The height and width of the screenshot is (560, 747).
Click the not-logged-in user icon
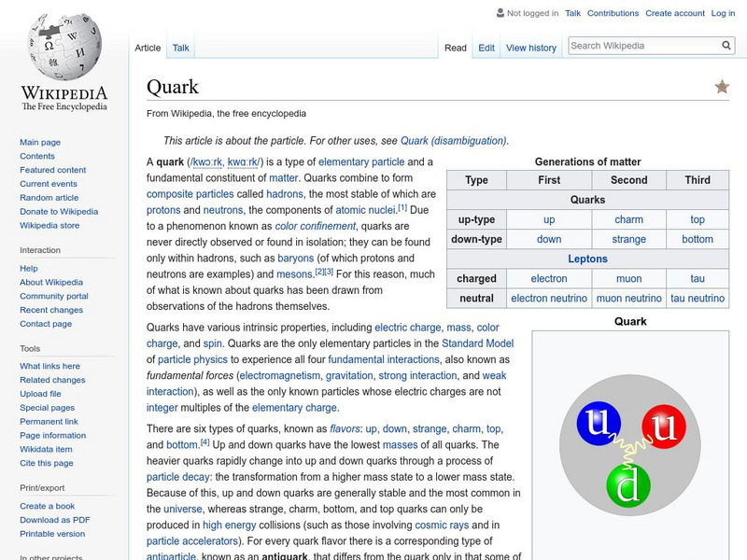[x=500, y=14]
